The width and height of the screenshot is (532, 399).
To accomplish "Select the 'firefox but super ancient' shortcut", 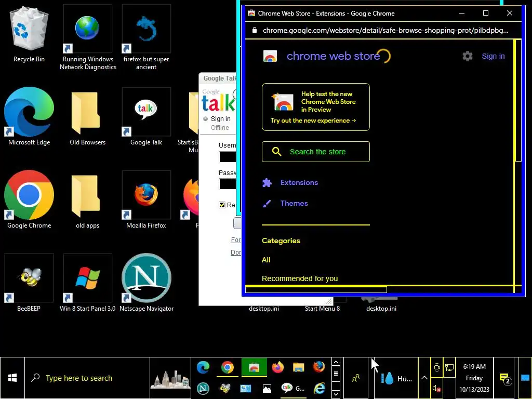I will pos(146,37).
